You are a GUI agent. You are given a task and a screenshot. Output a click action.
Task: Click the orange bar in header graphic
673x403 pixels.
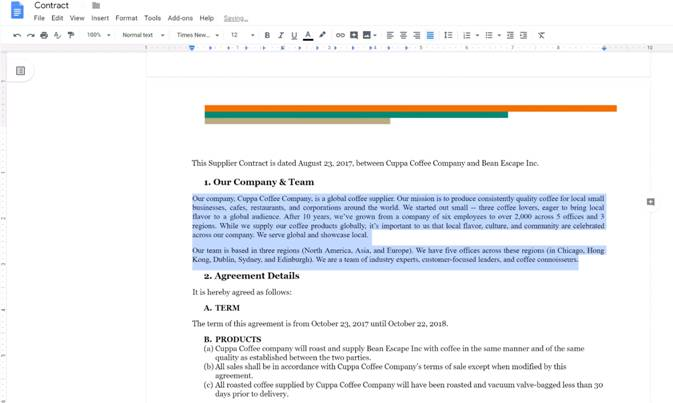coord(410,108)
